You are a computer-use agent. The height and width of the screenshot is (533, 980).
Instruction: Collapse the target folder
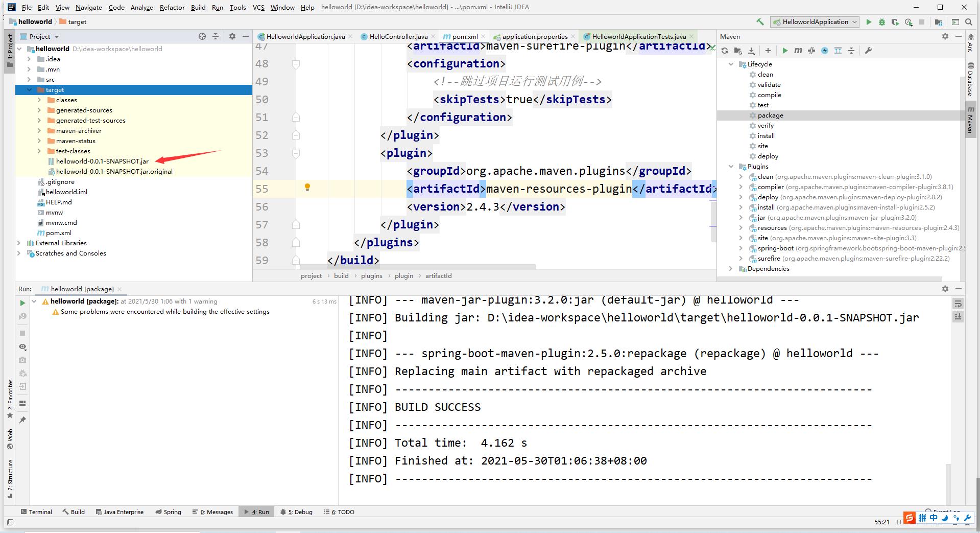click(29, 90)
